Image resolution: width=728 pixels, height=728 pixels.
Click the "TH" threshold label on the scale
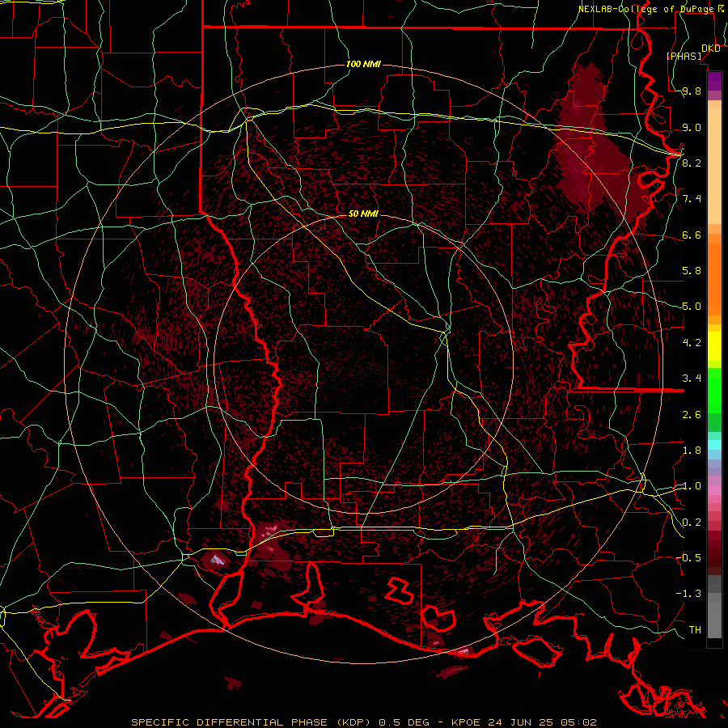[x=695, y=629]
